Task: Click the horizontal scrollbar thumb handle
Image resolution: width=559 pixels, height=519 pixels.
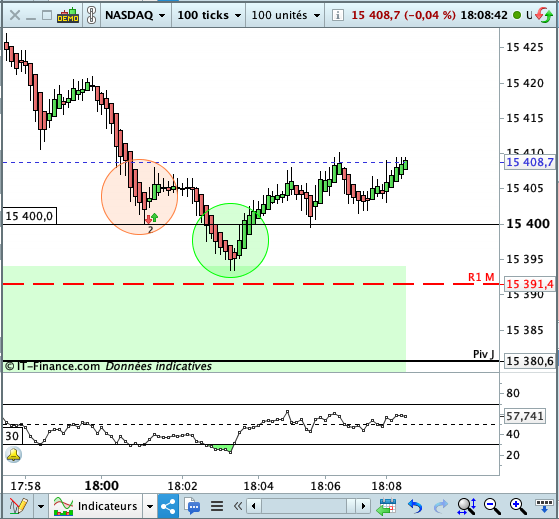Action: tap(351, 506)
